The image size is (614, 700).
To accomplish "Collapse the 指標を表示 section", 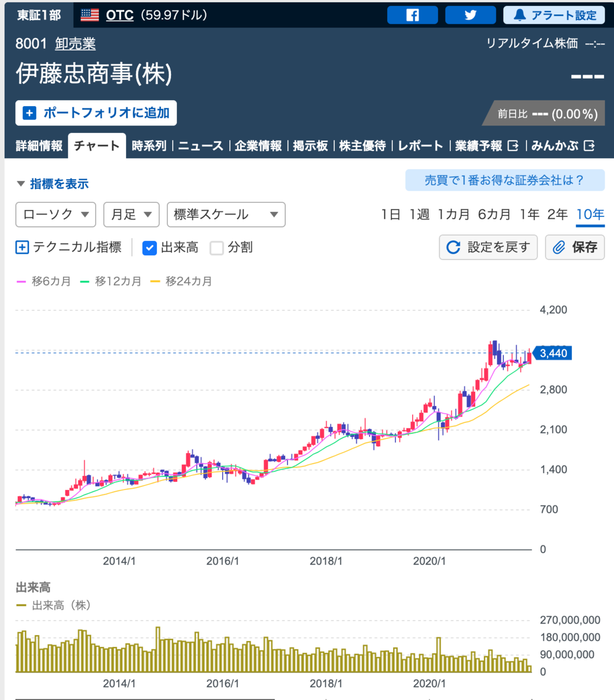I will (52, 184).
